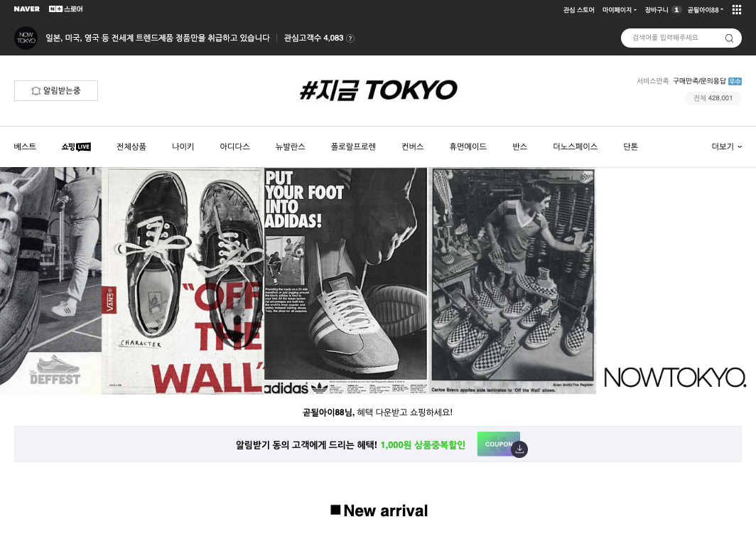
Task: Download the coupon via download icon
Action: click(x=519, y=449)
